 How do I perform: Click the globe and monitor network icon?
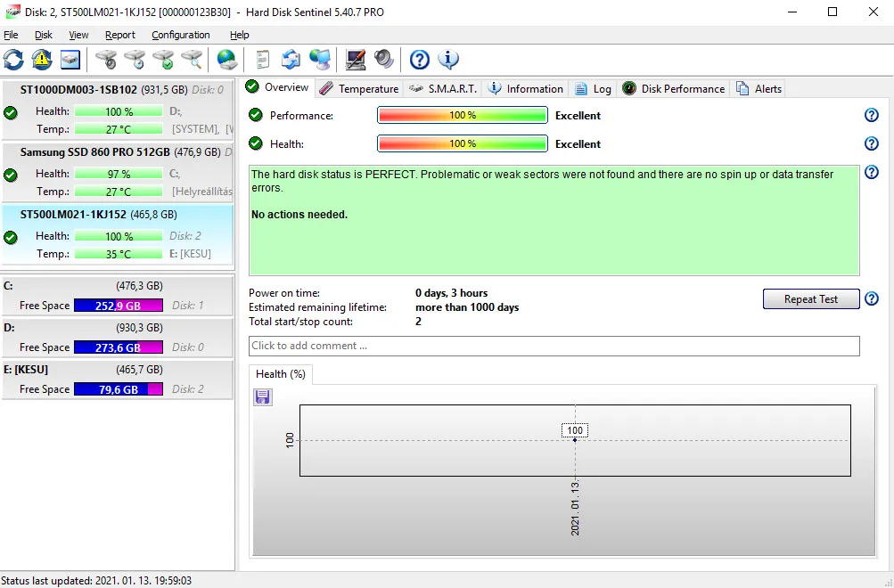(320, 60)
